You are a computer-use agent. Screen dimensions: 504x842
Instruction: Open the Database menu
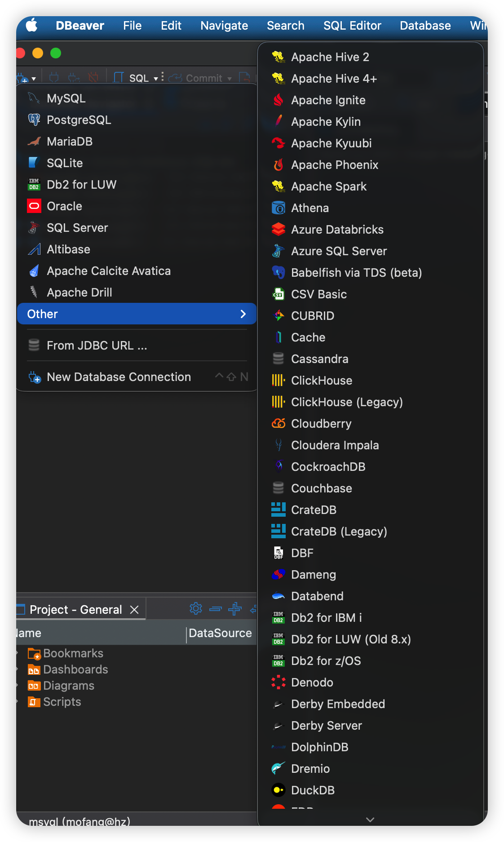pos(425,26)
